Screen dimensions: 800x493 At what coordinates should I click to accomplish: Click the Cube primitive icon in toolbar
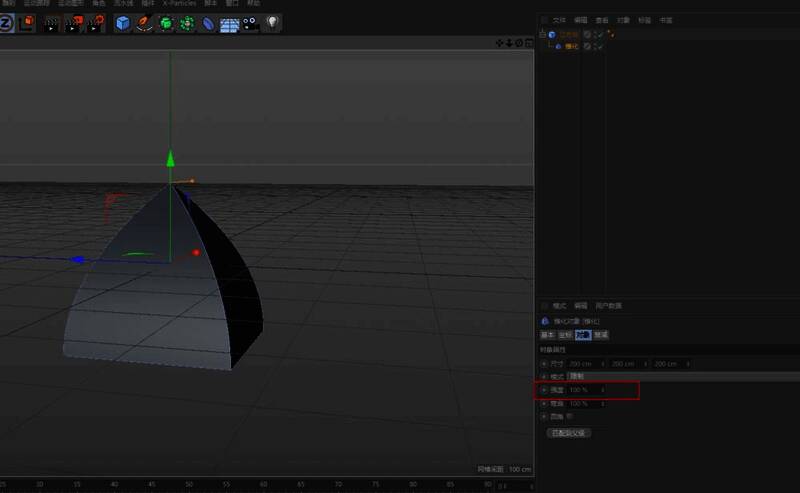(123, 23)
